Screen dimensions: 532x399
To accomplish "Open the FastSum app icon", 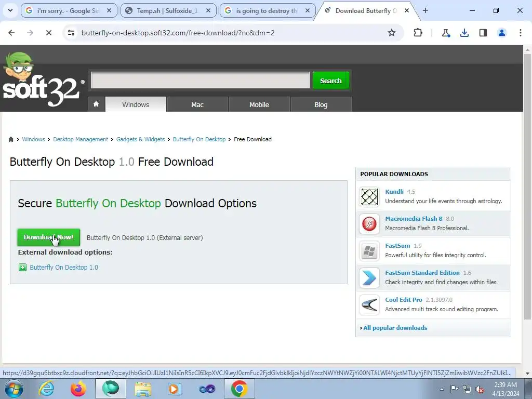I will [x=369, y=251].
